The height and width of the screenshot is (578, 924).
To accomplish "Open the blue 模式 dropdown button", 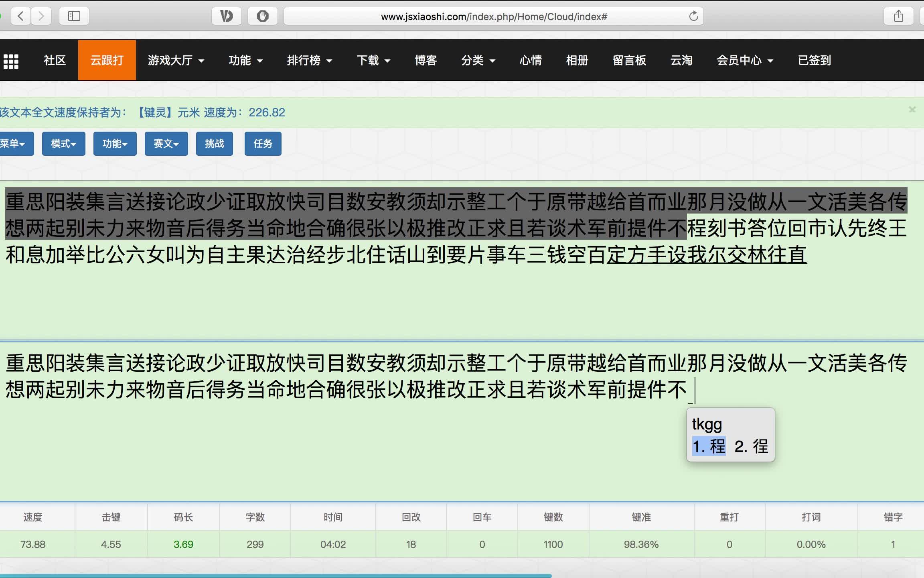I will 64,143.
